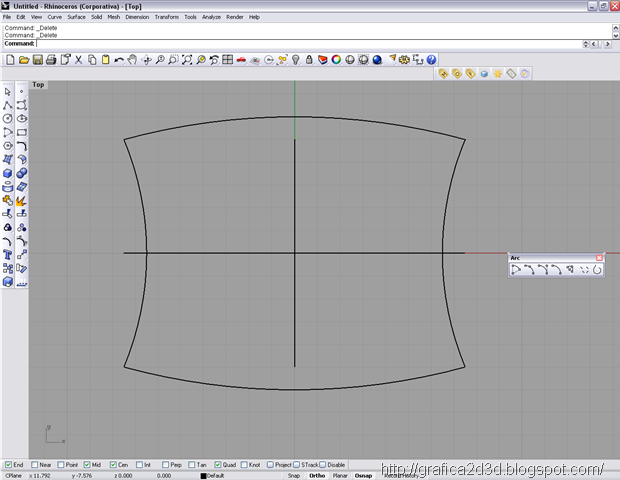The image size is (620, 480).
Task: Toggle Osnap in status bar
Action: click(x=363, y=476)
